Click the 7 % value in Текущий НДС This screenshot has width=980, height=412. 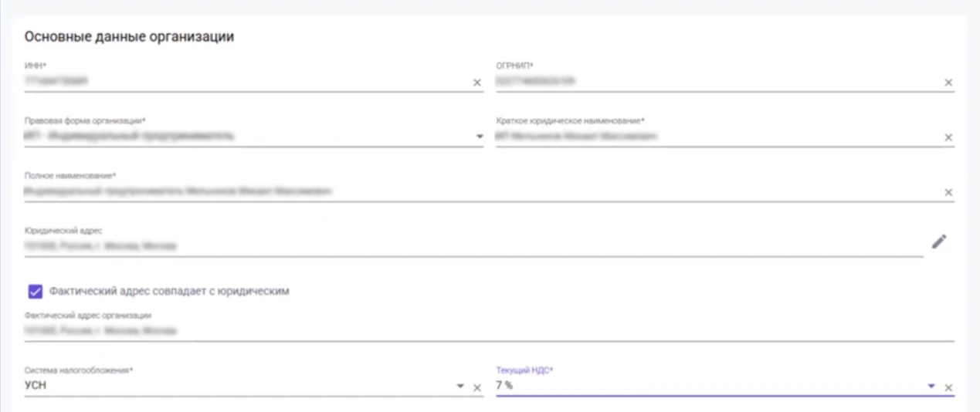(504, 385)
